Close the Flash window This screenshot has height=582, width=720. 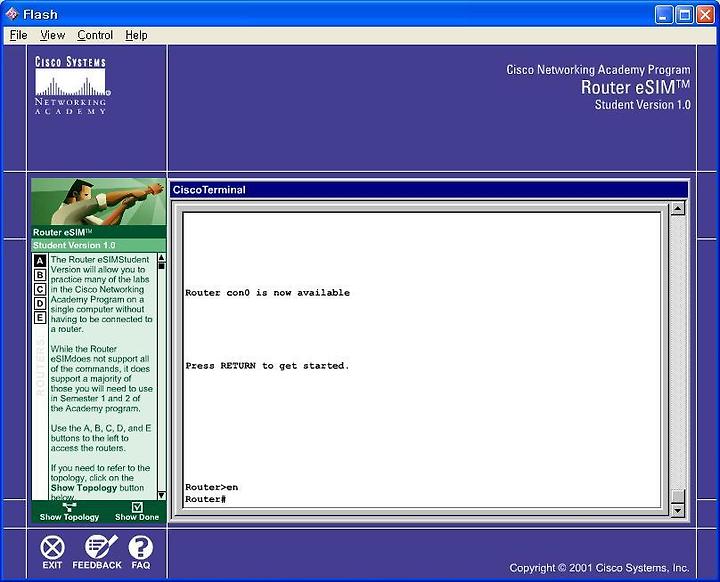click(x=705, y=15)
